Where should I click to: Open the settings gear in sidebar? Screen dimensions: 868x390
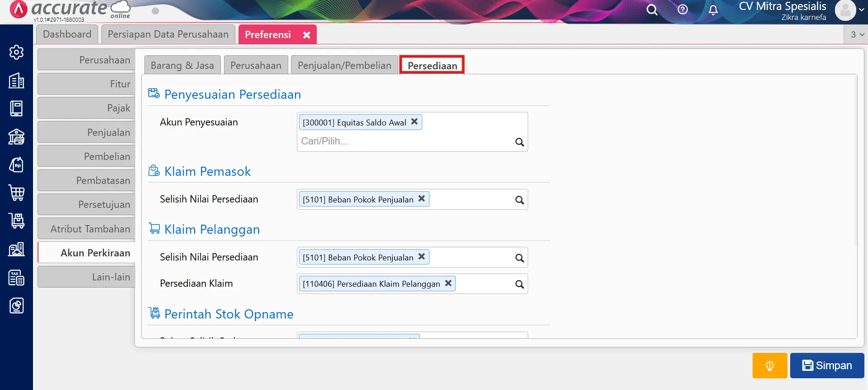coord(16,53)
